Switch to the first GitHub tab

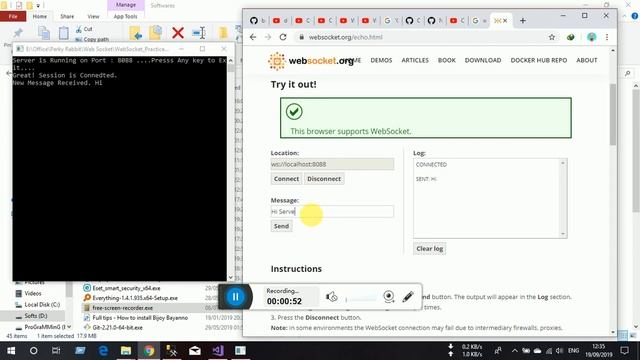[x=258, y=21]
